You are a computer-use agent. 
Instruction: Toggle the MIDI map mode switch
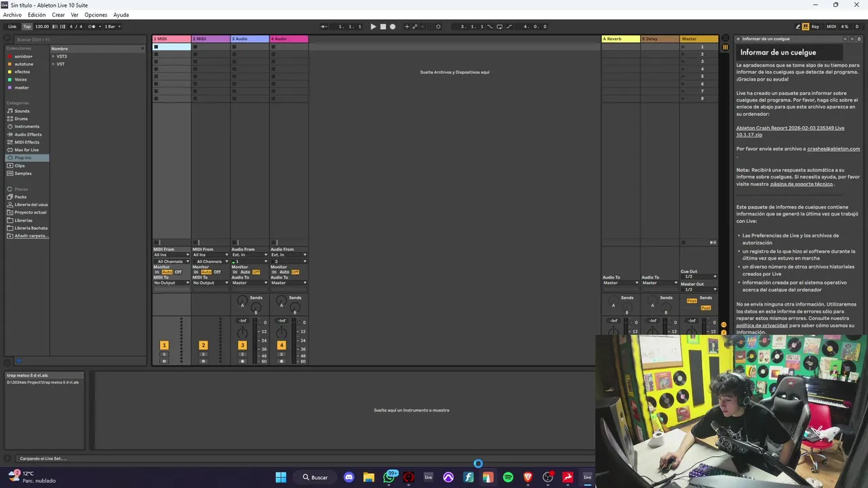click(x=831, y=26)
